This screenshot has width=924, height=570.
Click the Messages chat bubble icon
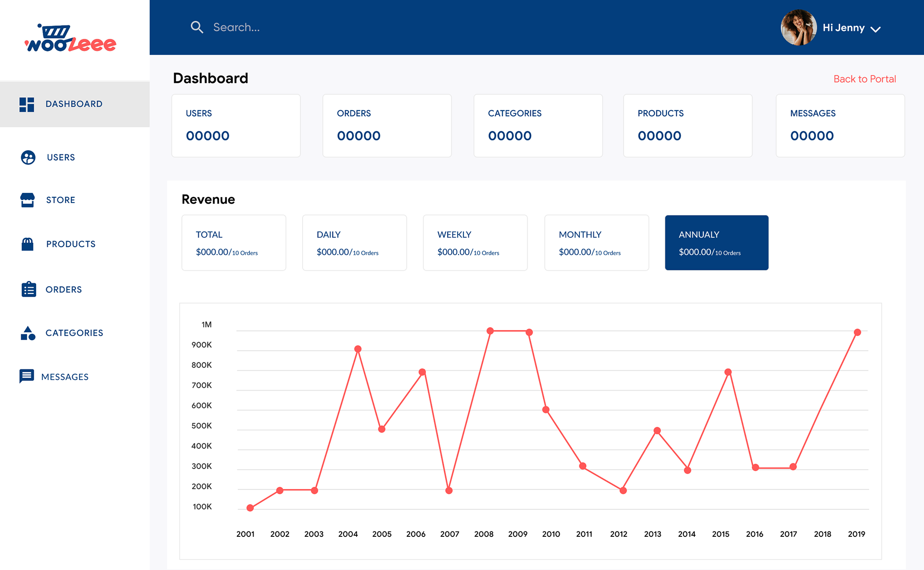(26, 376)
